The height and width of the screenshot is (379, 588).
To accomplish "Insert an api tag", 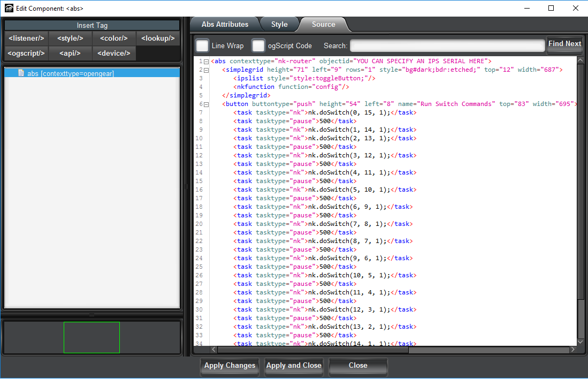I will 70,54.
